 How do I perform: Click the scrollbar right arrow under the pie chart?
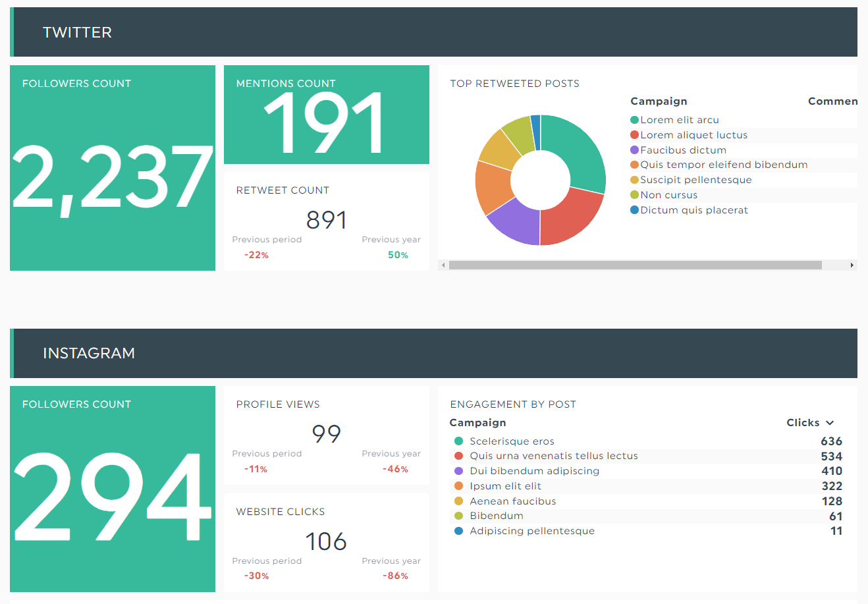coord(852,265)
